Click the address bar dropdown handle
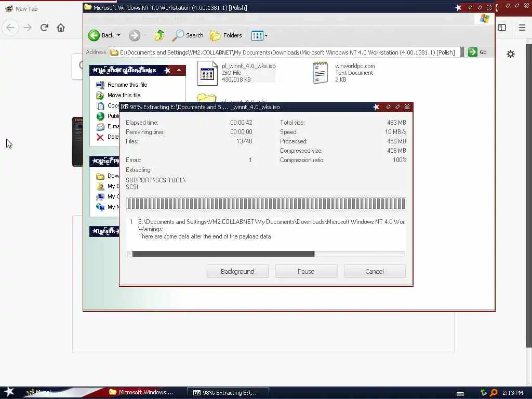The width and height of the screenshot is (532, 399). pyautogui.click(x=462, y=52)
